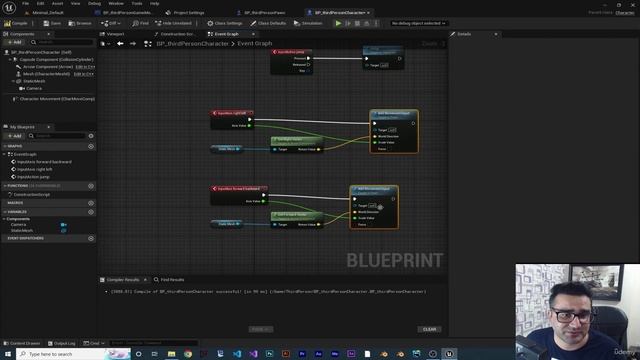
Task: Add a macro with MACROS plus icon
Action: pos(91,203)
